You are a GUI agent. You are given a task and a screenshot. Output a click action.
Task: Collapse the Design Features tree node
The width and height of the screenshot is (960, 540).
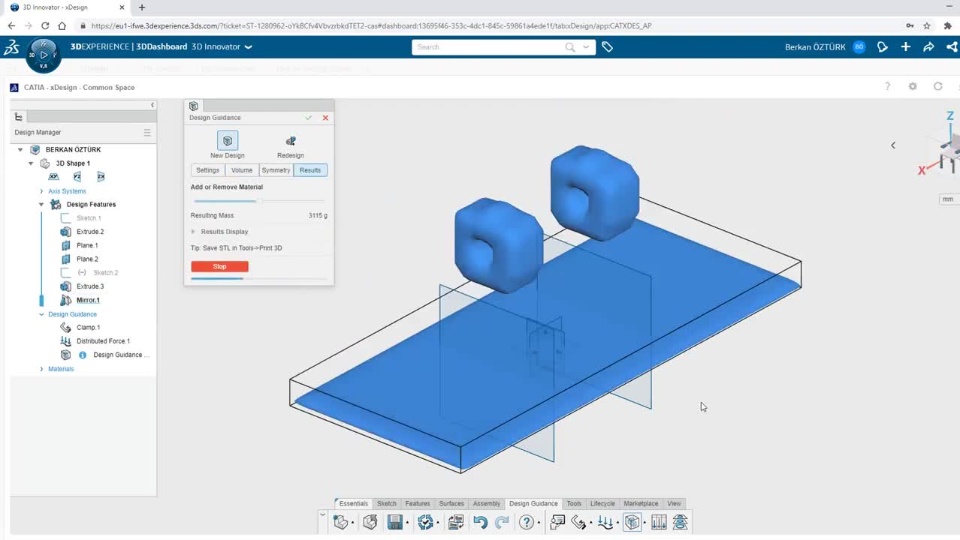pyautogui.click(x=42, y=204)
